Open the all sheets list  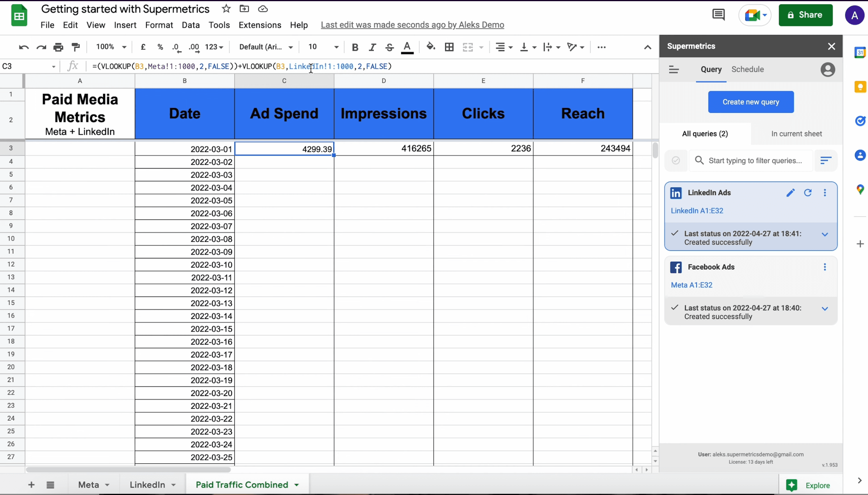point(50,485)
